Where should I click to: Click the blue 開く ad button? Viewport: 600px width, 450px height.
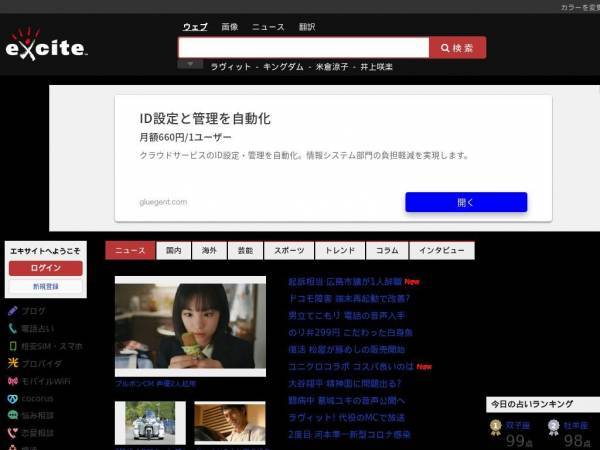pyautogui.click(x=466, y=202)
